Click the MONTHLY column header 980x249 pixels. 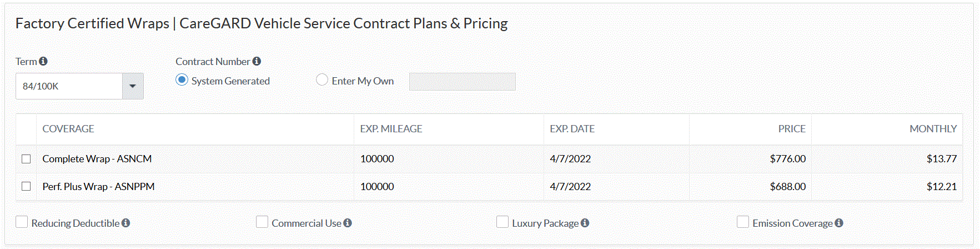click(933, 129)
